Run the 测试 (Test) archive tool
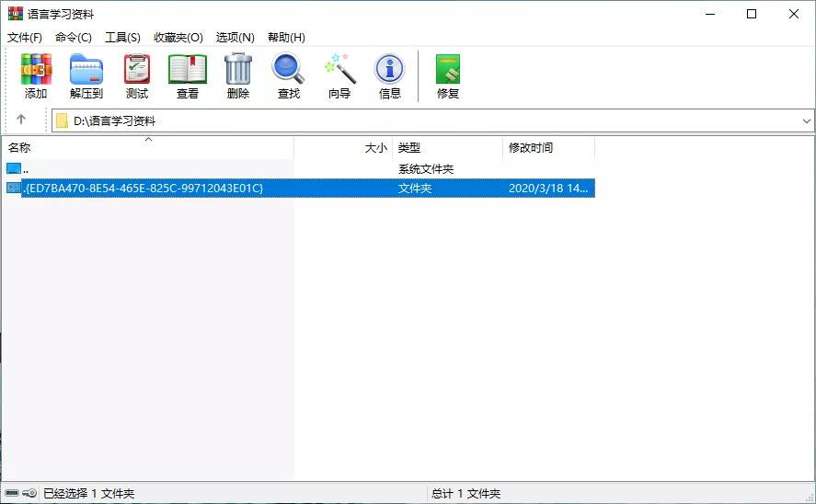 (137, 76)
